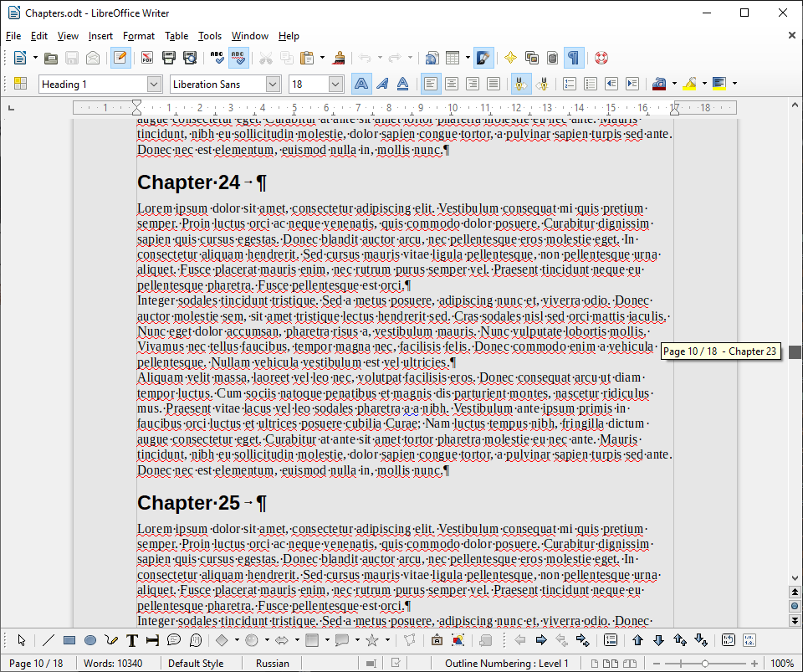Open word count via Words: 10340
Viewport: 803px width, 672px height.
[117, 662]
